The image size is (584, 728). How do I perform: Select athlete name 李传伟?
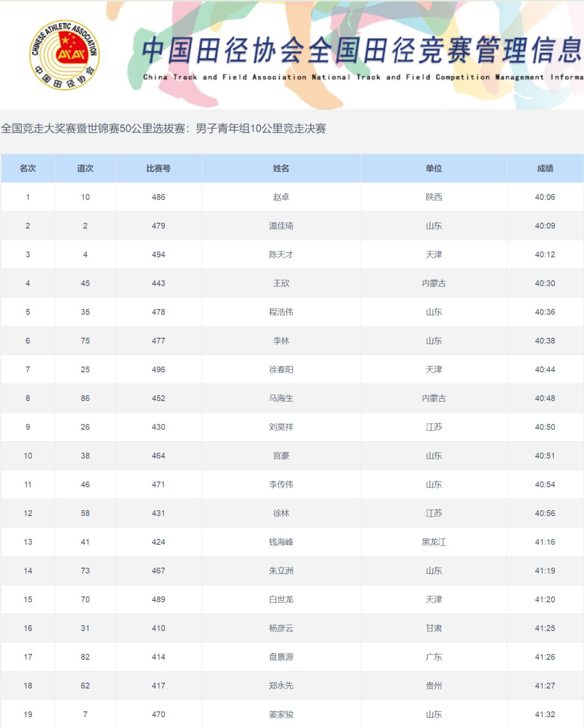[x=281, y=484]
